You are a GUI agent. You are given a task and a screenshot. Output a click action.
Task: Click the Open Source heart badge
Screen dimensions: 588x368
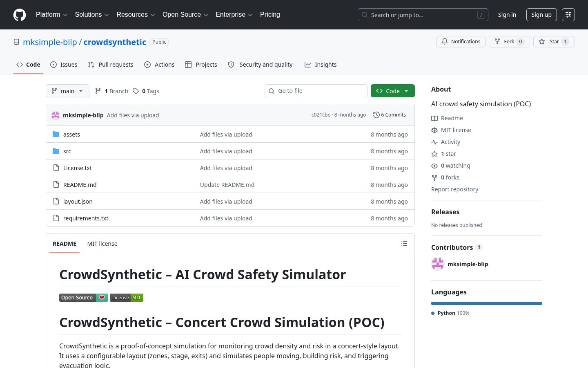[84, 298]
